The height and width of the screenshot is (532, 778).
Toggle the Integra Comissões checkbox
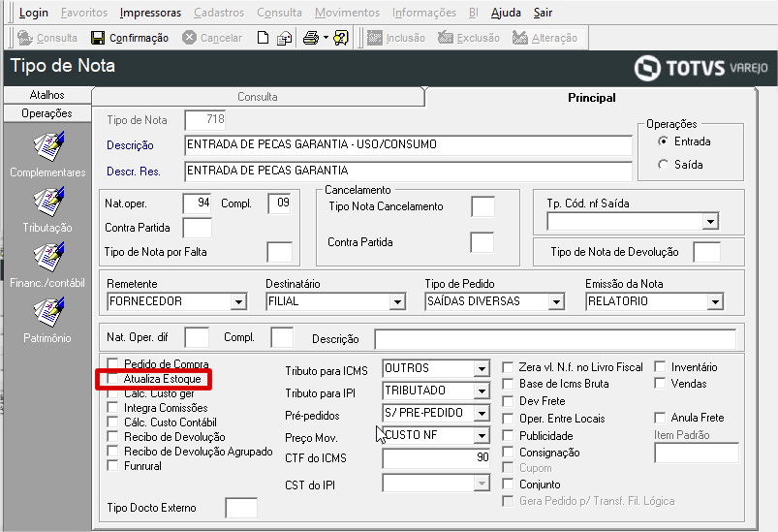coord(113,408)
